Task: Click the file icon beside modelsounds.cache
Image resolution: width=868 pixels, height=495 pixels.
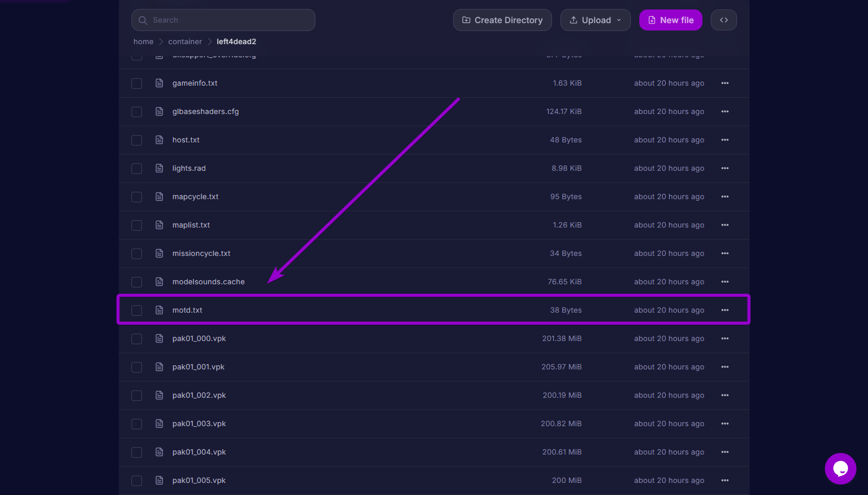Action: pyautogui.click(x=159, y=282)
